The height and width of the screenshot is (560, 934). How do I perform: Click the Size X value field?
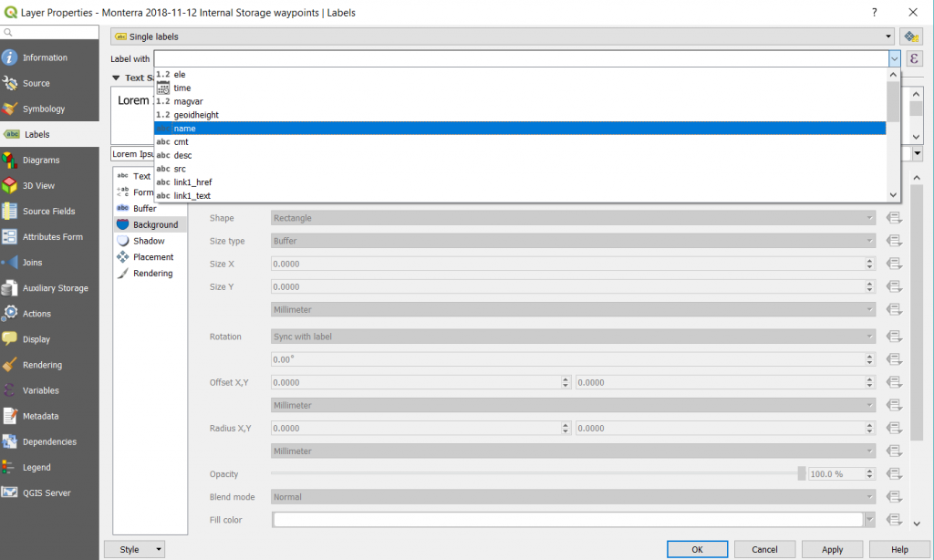point(567,264)
